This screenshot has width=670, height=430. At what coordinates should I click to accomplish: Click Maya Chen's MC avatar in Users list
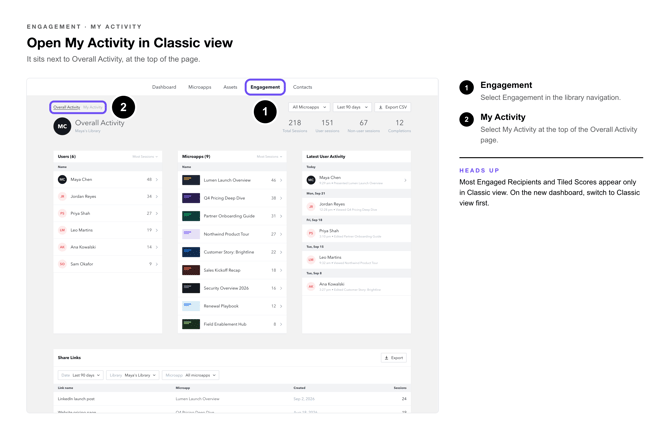[62, 180]
